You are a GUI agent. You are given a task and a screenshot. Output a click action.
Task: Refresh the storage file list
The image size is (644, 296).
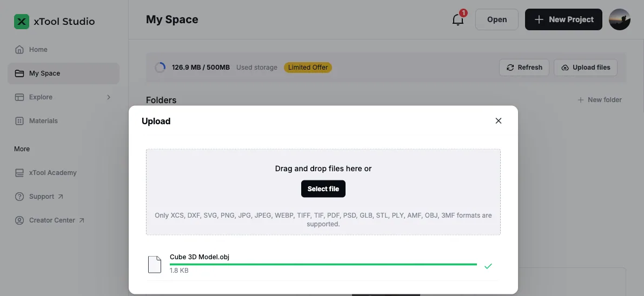[x=524, y=68]
